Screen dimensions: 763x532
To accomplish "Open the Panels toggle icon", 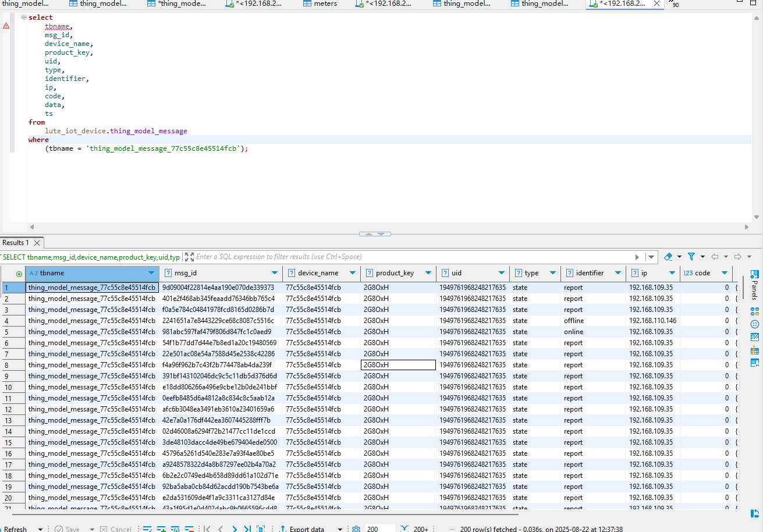I will [x=754, y=274].
